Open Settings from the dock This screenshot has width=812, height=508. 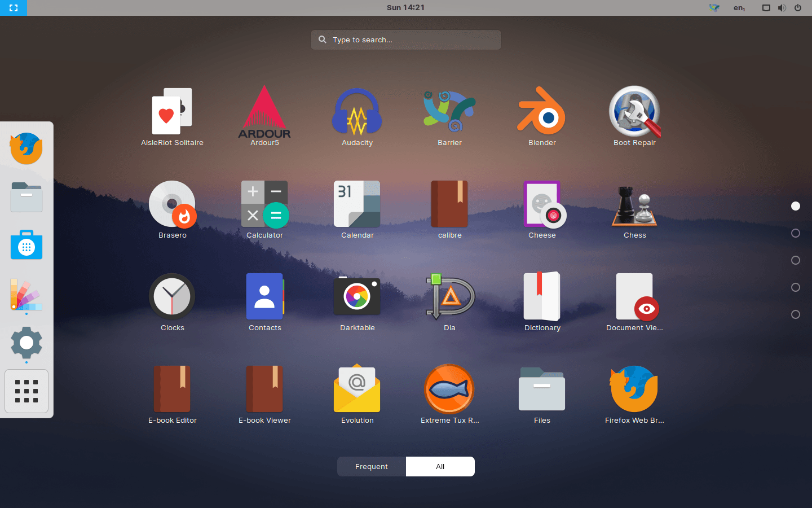tap(26, 344)
